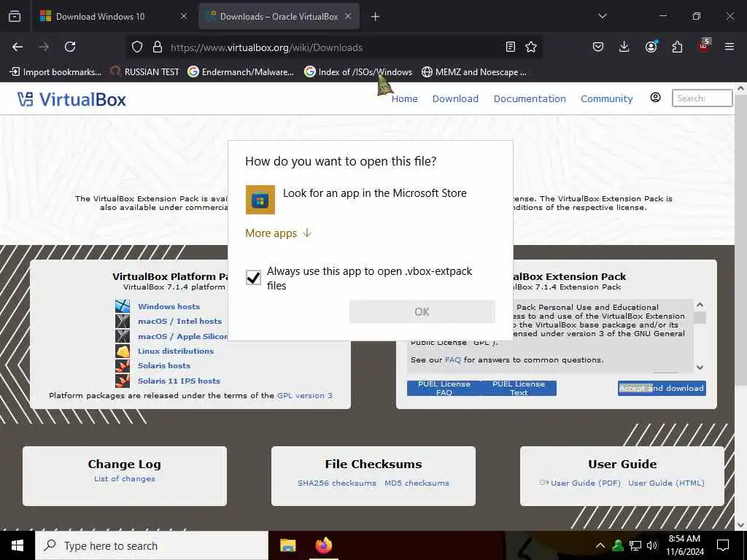Click the Linux distributions penguin icon

coord(123,351)
